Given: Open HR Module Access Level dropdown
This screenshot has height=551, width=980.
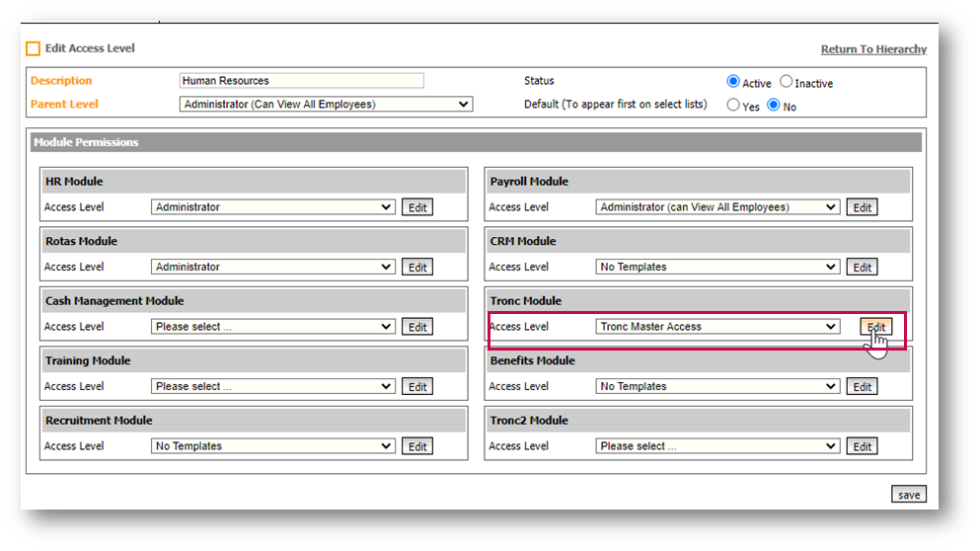Looking at the screenshot, I should tap(272, 207).
